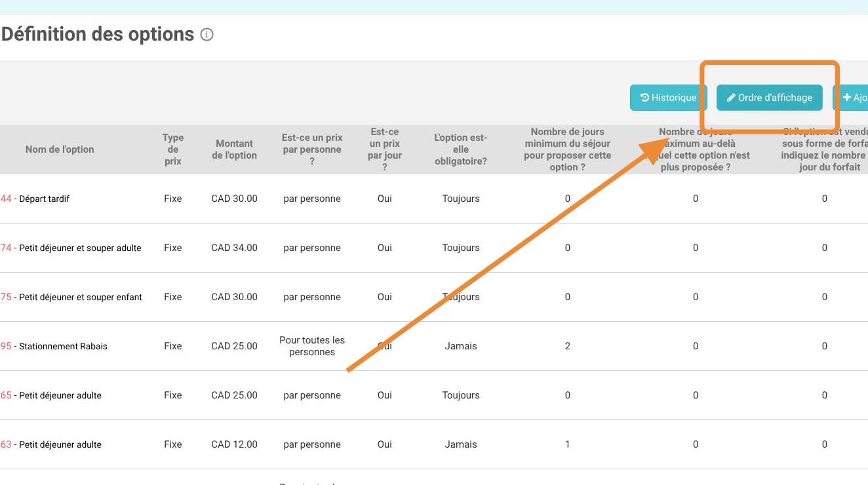Open the Petit déjeuner et souper adulte option

[80, 248]
